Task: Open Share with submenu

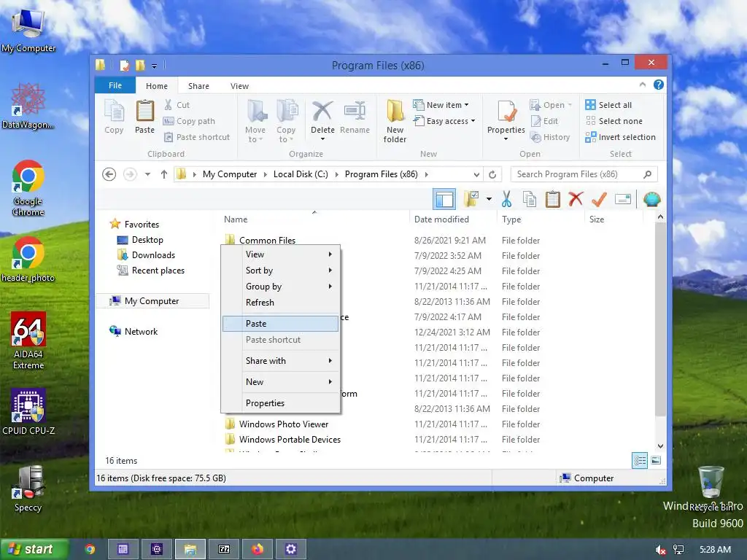Action: tap(281, 361)
